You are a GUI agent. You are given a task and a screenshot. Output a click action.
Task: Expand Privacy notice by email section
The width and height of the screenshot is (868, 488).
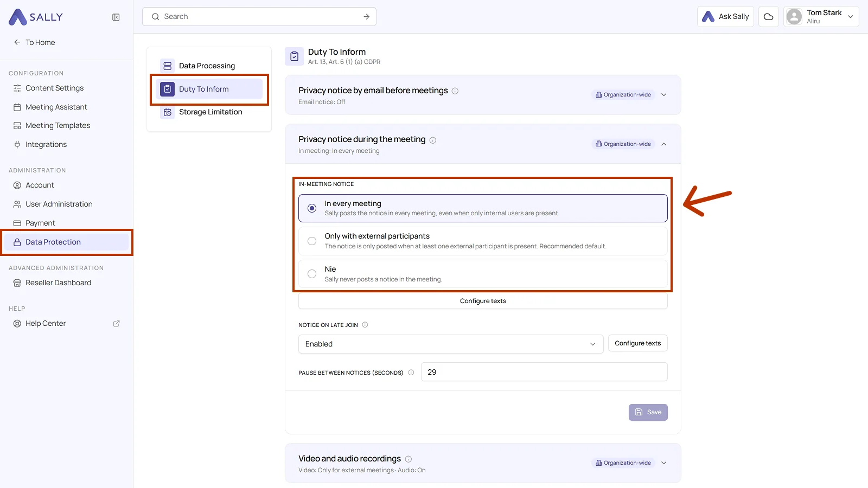664,95
